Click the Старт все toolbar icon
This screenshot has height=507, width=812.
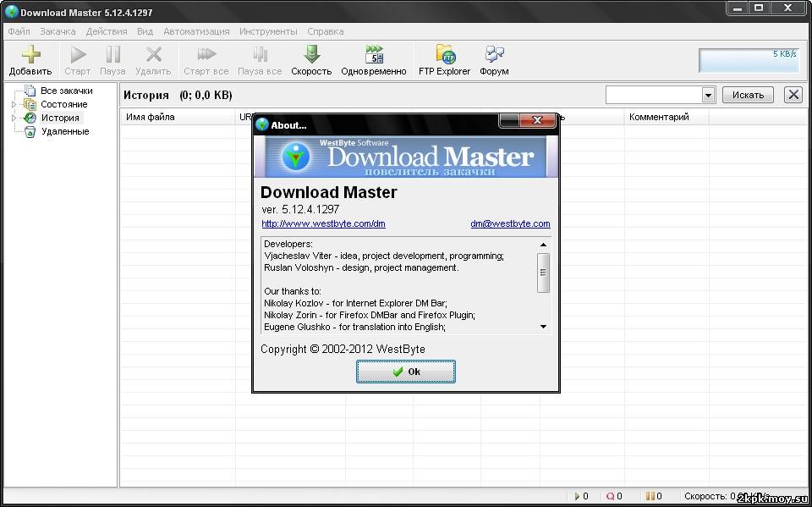click(x=206, y=54)
